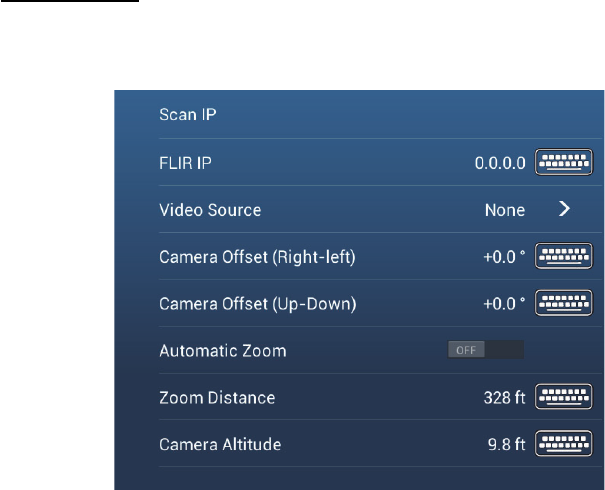Screen dimensions: 605x490
Task: Open keyboard for Camera Offset (Up-Down)
Action: 564,303
